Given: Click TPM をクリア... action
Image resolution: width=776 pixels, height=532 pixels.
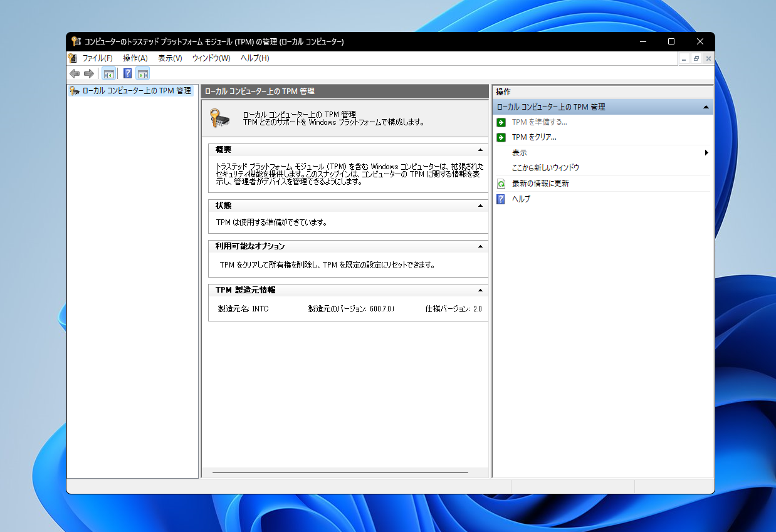Looking at the screenshot, I should pos(534,137).
